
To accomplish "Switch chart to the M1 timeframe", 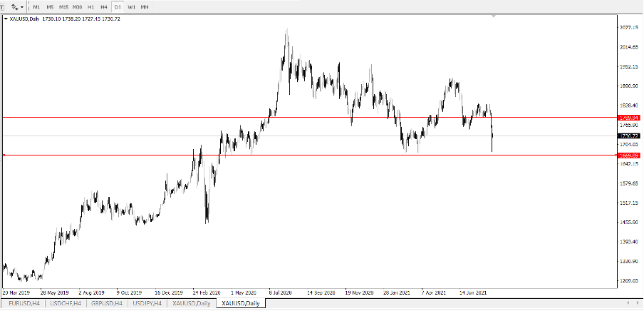I will click(x=37, y=6).
